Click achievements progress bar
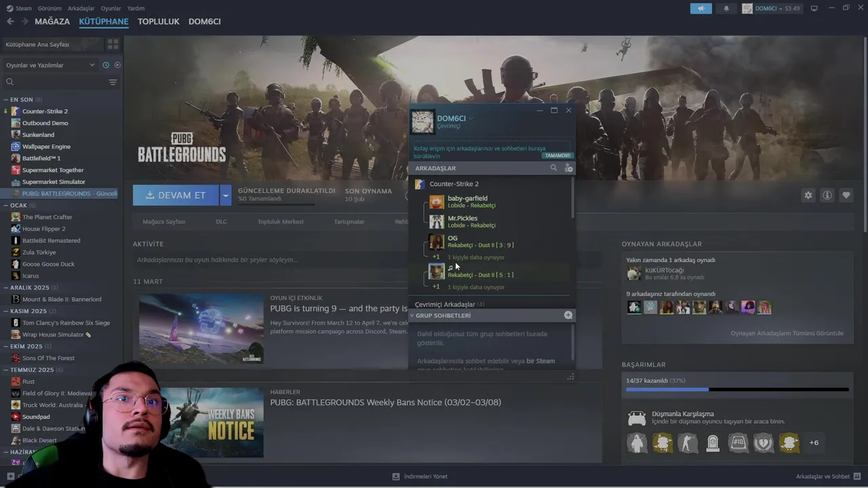This screenshot has height=488, width=868. [737, 390]
